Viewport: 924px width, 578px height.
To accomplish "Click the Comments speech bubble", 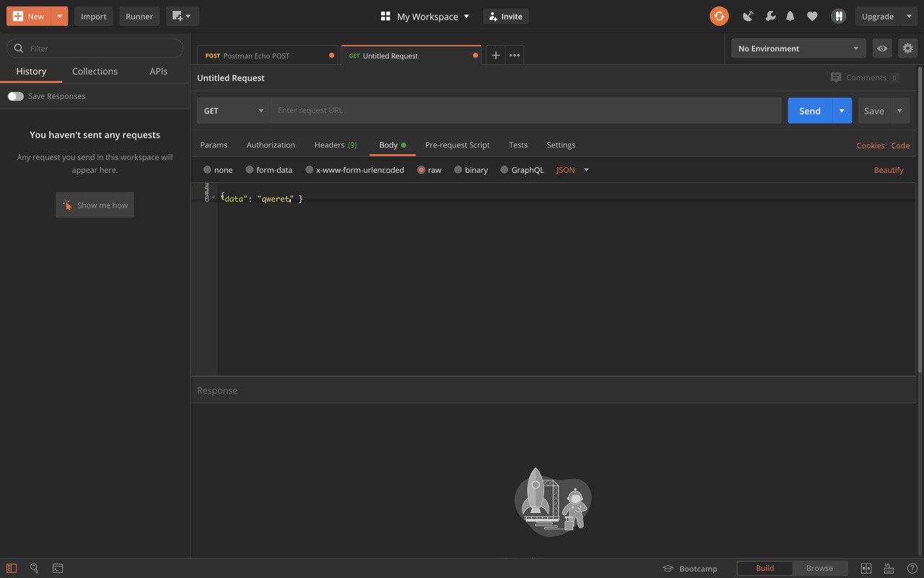I will pyautogui.click(x=836, y=77).
